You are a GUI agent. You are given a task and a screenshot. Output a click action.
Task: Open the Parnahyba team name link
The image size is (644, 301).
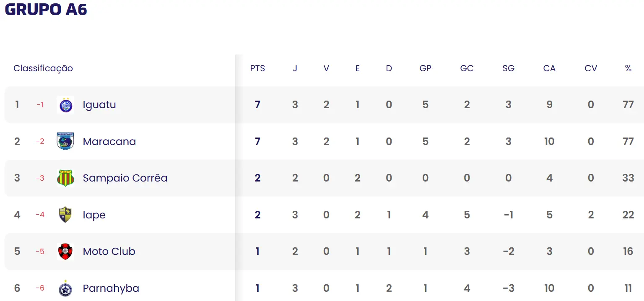tap(111, 288)
